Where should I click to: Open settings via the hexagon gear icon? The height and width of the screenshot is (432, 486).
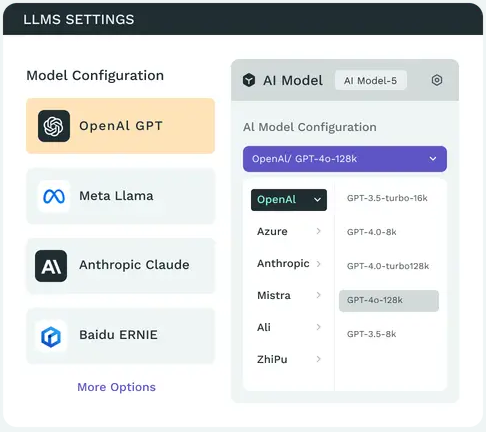pos(437,80)
